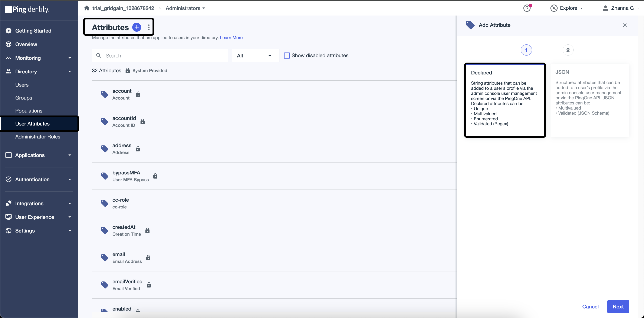Viewport: 644px width, 318px height.
Task: Click the home icon in breadcrumb
Action: point(87,8)
